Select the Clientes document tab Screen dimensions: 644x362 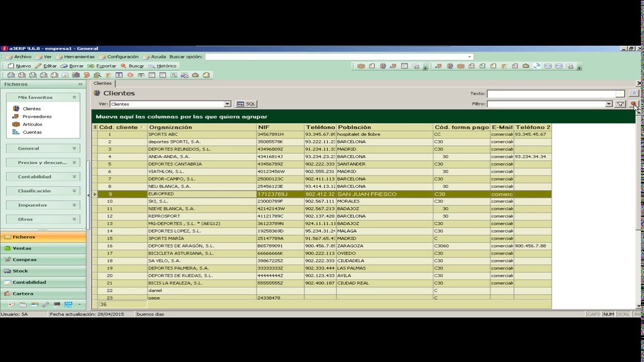click(x=103, y=83)
